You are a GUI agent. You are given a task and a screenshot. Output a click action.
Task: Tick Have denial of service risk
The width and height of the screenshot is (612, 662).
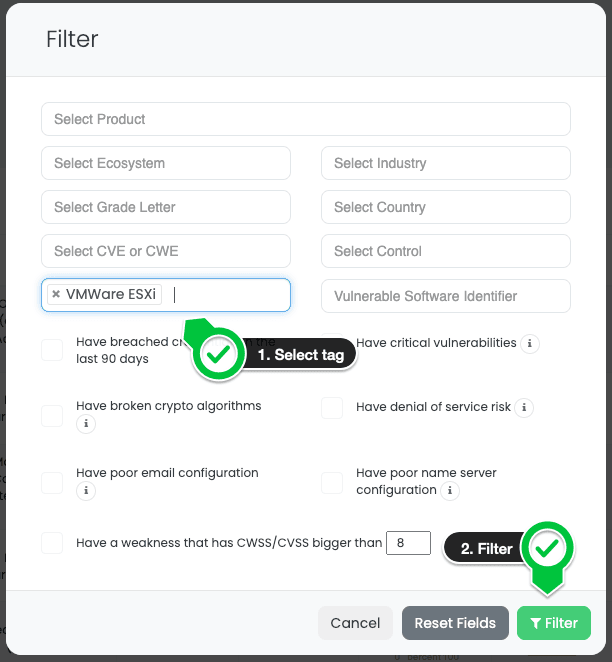tap(332, 408)
